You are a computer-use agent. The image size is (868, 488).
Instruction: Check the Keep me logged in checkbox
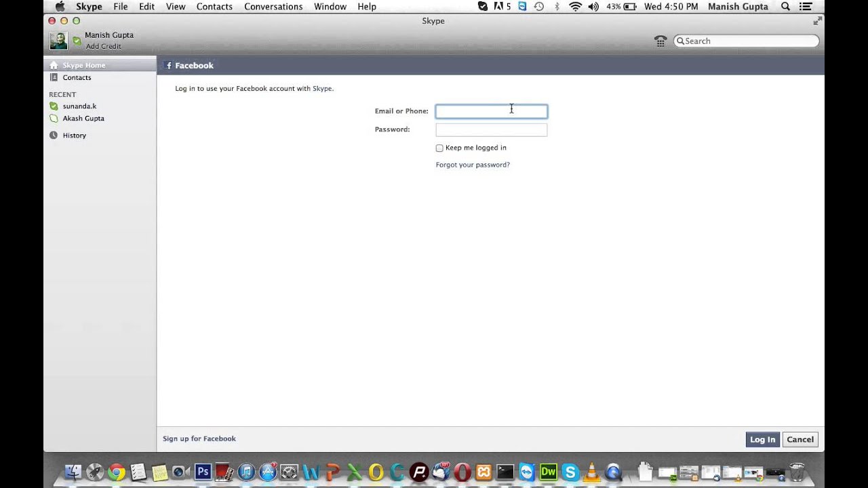click(439, 148)
